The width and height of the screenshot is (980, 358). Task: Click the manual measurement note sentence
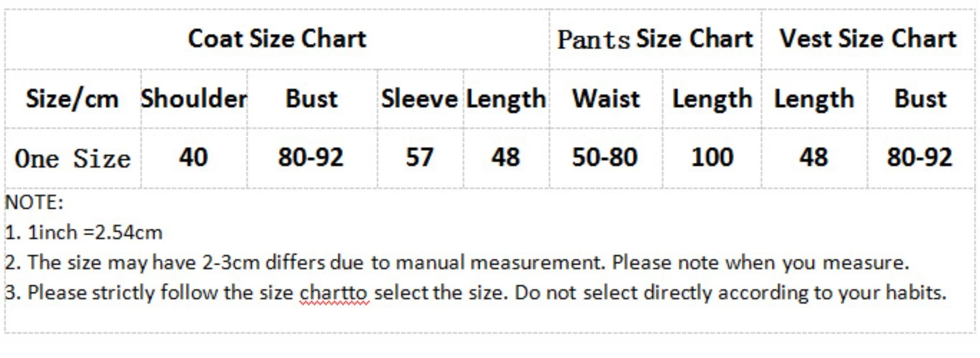tap(457, 263)
